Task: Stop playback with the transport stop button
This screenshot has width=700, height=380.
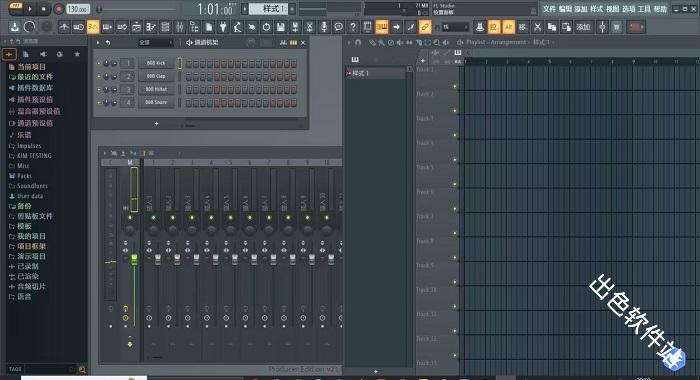Action: [44, 8]
